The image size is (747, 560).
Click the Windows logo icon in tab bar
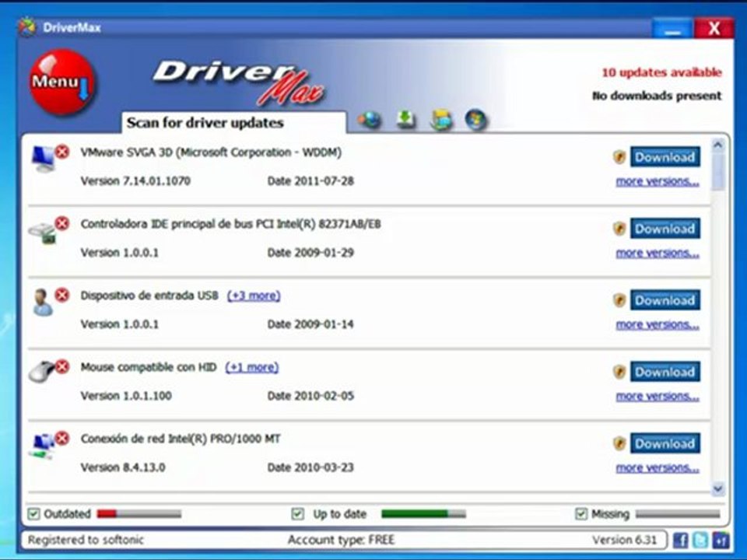click(x=476, y=120)
